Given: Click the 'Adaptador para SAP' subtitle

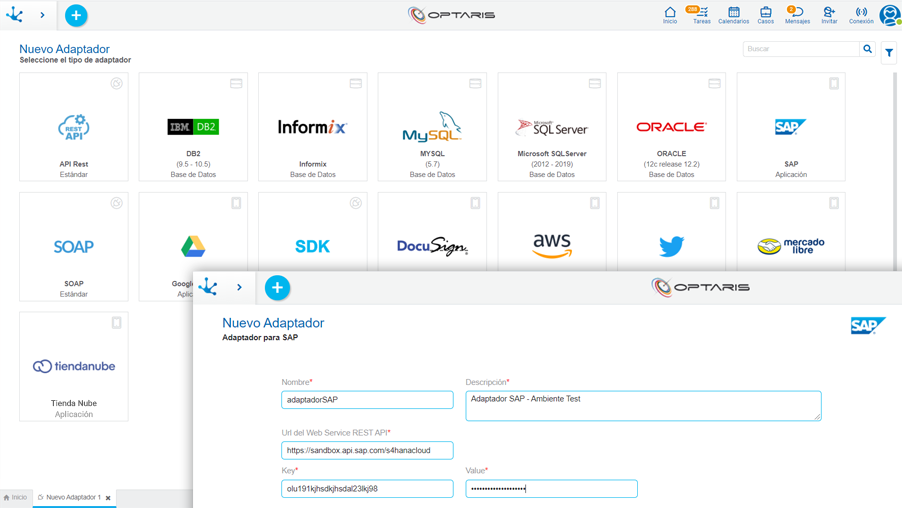Looking at the screenshot, I should (260, 338).
